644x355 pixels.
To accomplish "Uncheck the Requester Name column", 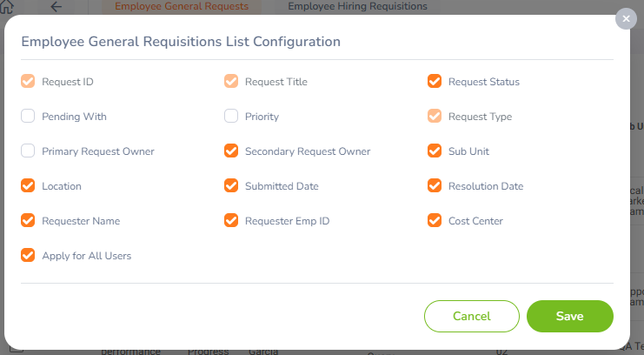I will pyautogui.click(x=28, y=220).
